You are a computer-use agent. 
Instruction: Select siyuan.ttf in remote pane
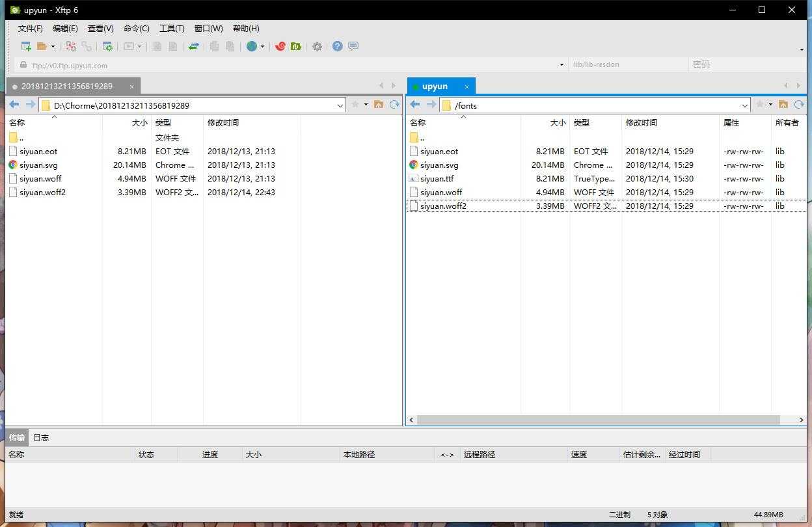pyautogui.click(x=437, y=179)
